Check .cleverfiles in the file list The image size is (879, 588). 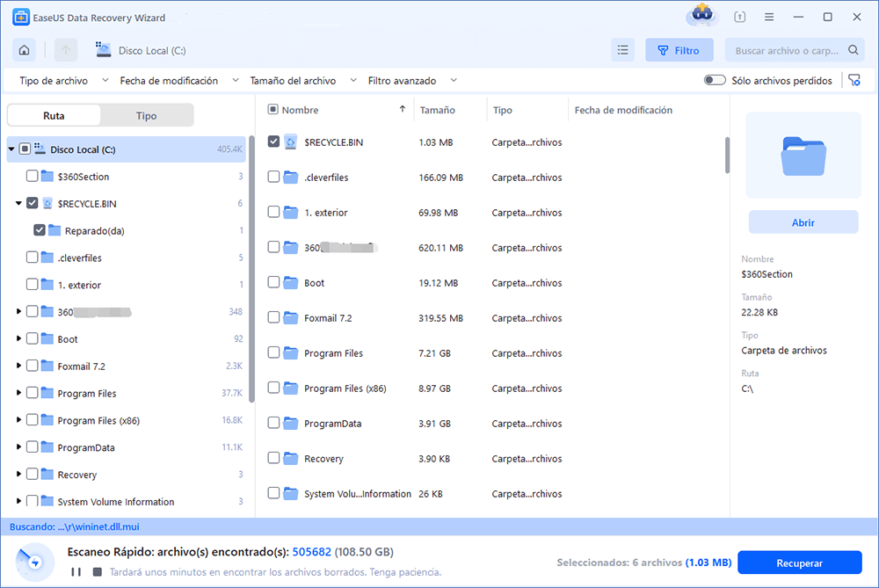point(273,178)
